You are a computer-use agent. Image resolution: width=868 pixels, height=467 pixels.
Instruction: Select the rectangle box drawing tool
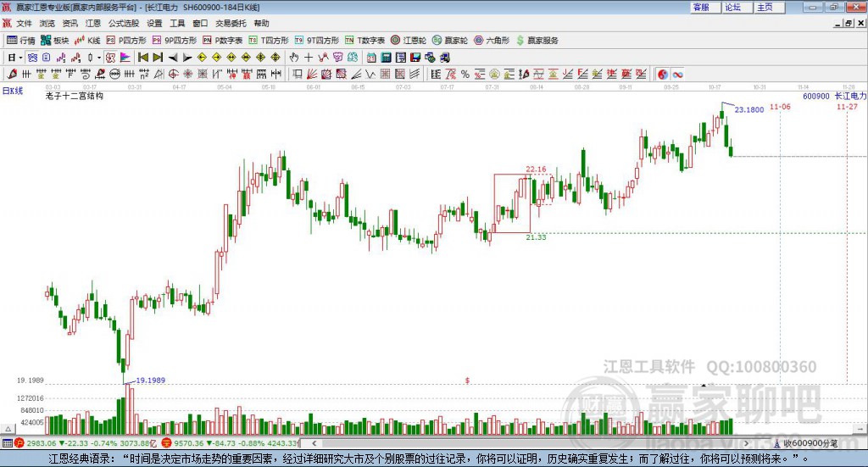pos(298,74)
